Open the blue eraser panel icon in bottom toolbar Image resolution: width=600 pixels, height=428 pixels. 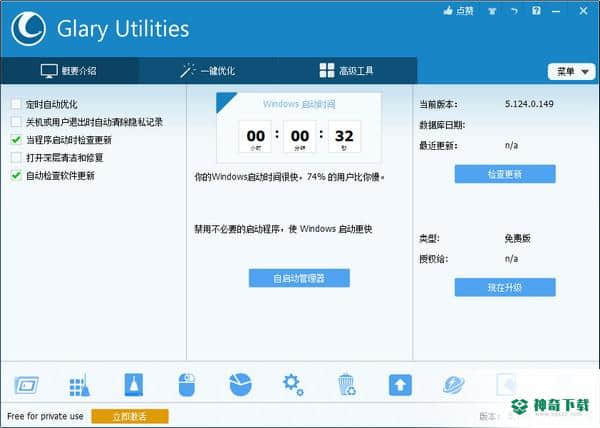[x=134, y=385]
